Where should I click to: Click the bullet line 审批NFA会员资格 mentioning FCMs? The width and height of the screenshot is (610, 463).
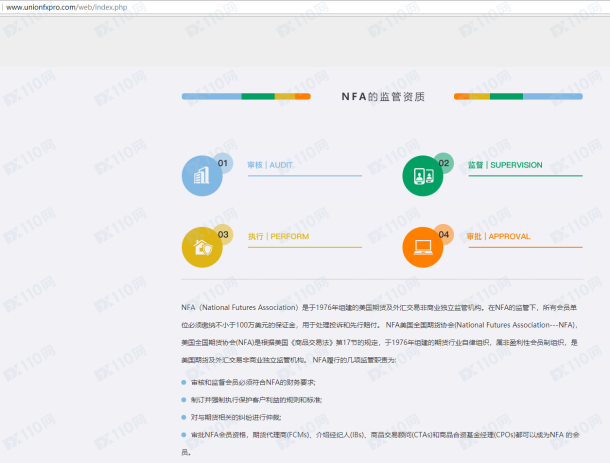(380, 444)
